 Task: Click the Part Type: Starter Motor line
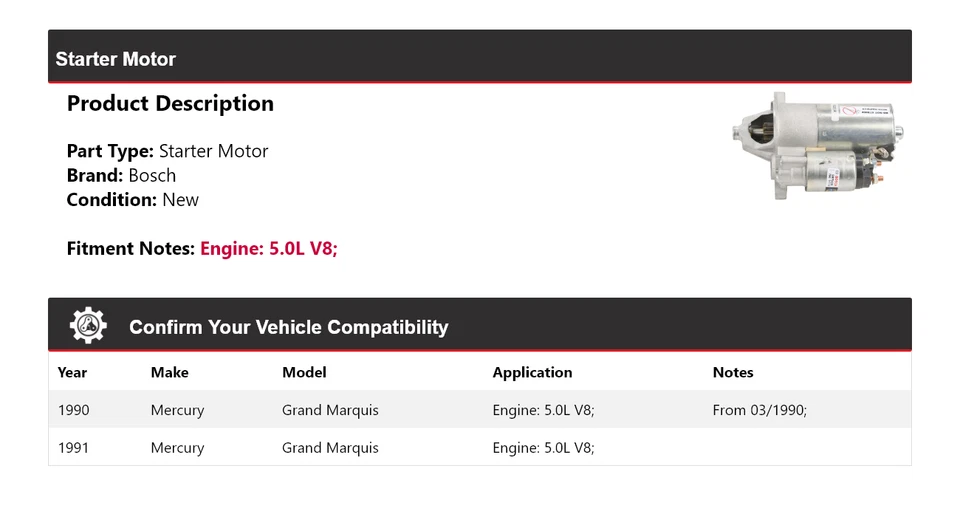pos(167,152)
